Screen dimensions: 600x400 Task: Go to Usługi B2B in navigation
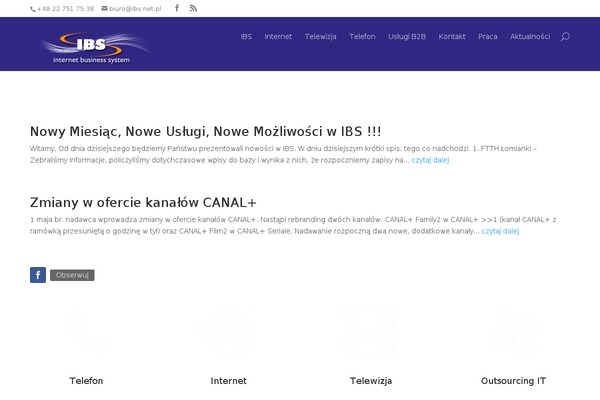click(407, 36)
